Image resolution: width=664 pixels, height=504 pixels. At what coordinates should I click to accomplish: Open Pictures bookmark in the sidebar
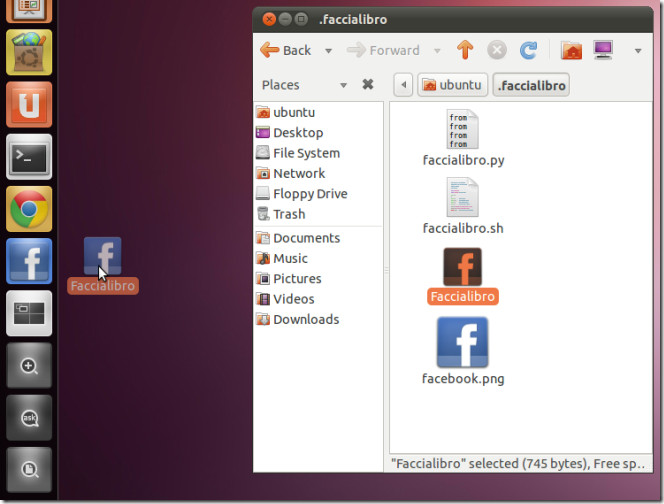click(x=318, y=279)
